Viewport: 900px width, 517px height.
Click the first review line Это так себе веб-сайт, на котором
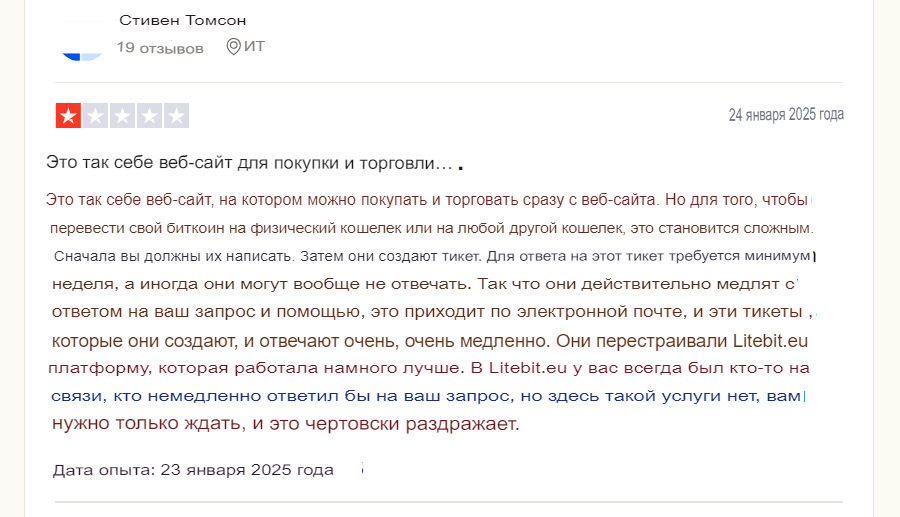click(426, 200)
